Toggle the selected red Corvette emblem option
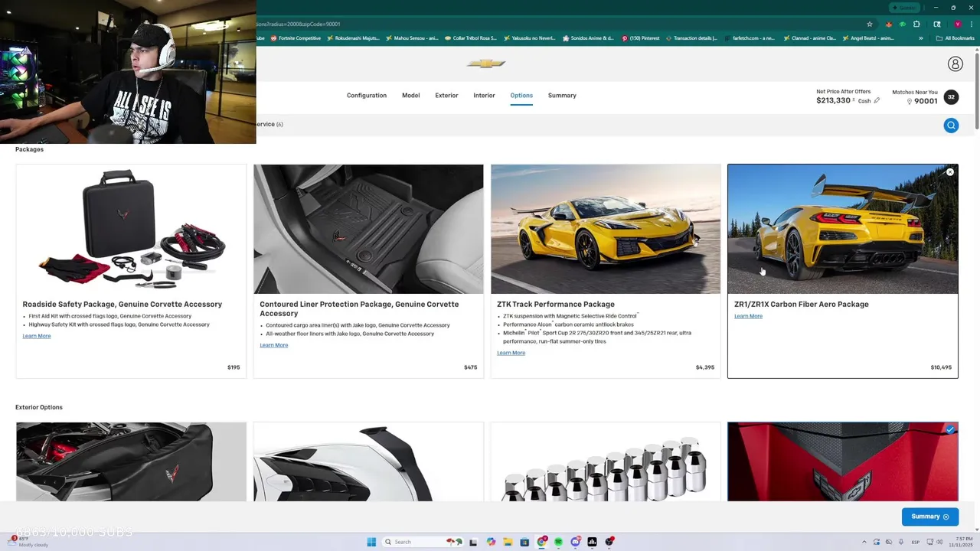Viewport: 980px width, 551px height. pos(949,430)
